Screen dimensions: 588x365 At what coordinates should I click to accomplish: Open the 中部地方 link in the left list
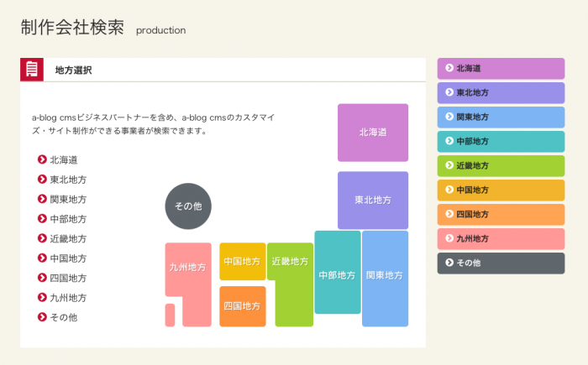coord(68,219)
